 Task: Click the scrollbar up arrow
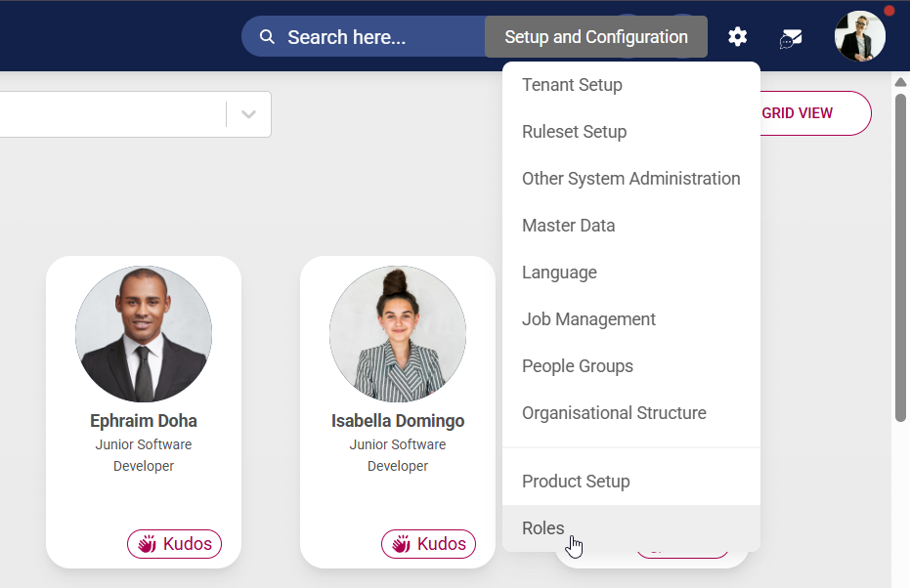pos(900,82)
